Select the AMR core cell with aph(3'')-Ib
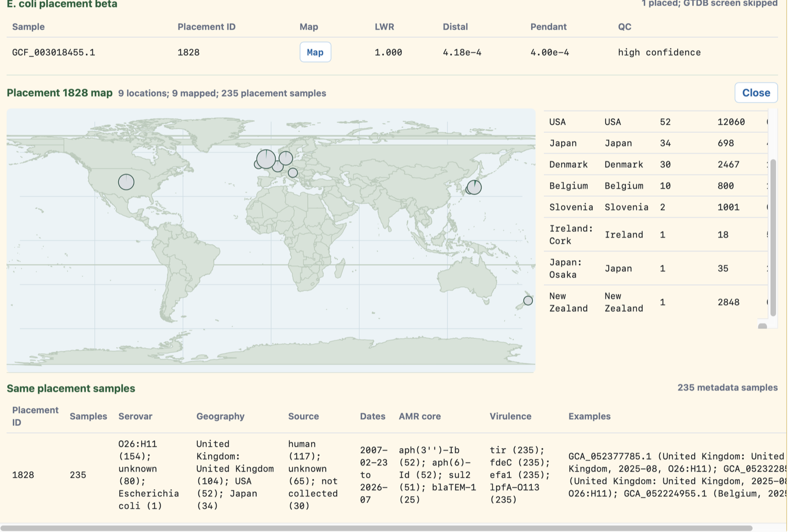This screenshot has width=795, height=532. tap(437, 475)
